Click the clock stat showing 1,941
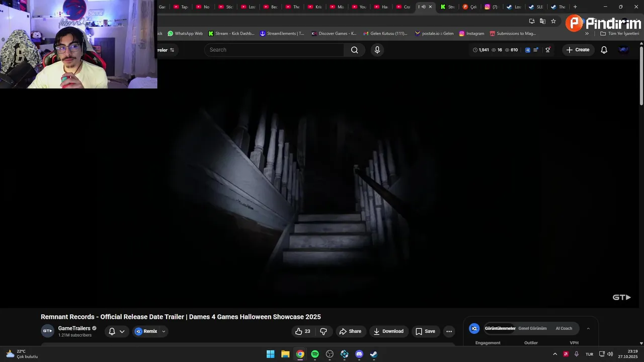 [x=481, y=50]
